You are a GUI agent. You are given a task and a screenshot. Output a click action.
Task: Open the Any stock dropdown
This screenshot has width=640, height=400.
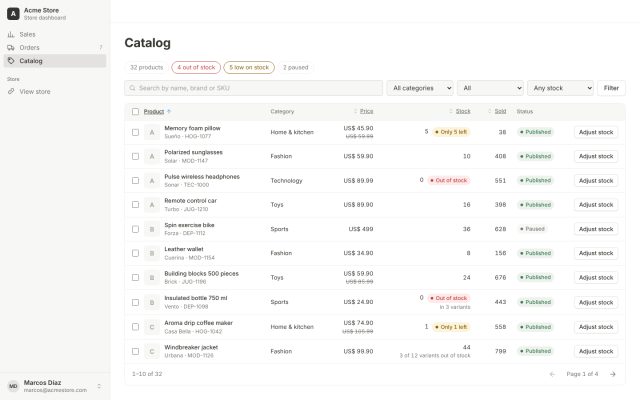(x=560, y=88)
